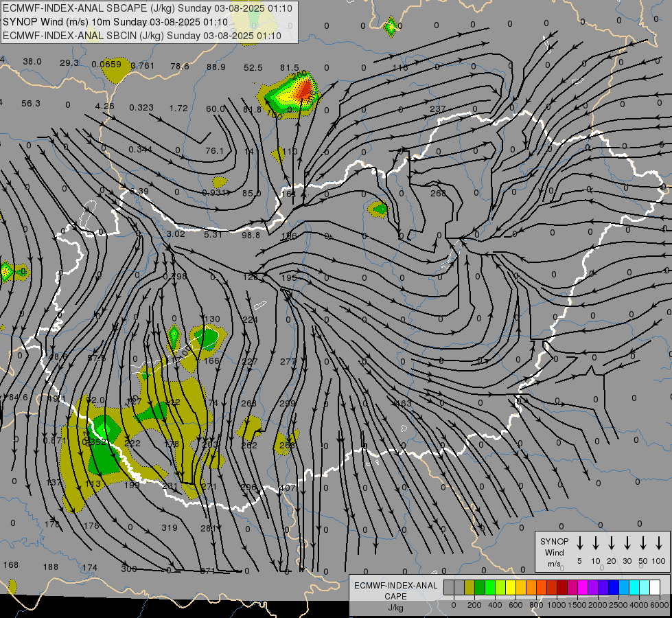Click the 5 m/s wind arrow in legend
This screenshot has width=672, height=618.
point(579,543)
